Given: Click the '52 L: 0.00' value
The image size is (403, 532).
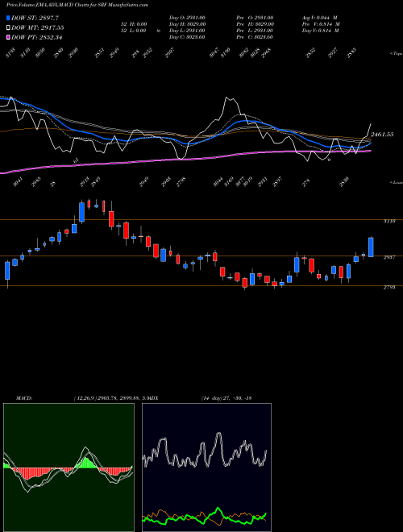Looking at the screenshot, I should click(x=134, y=31).
